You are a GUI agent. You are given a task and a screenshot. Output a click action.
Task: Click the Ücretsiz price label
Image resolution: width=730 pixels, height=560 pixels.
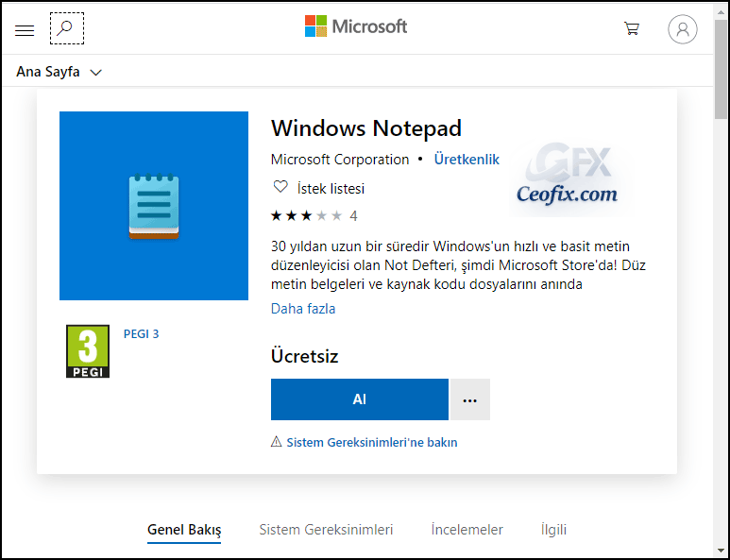tap(304, 356)
